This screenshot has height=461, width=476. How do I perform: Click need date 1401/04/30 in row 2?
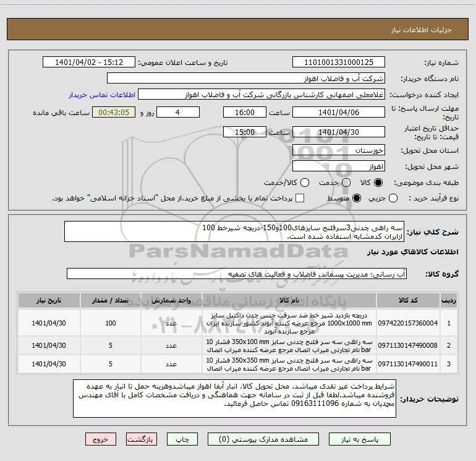point(49,345)
